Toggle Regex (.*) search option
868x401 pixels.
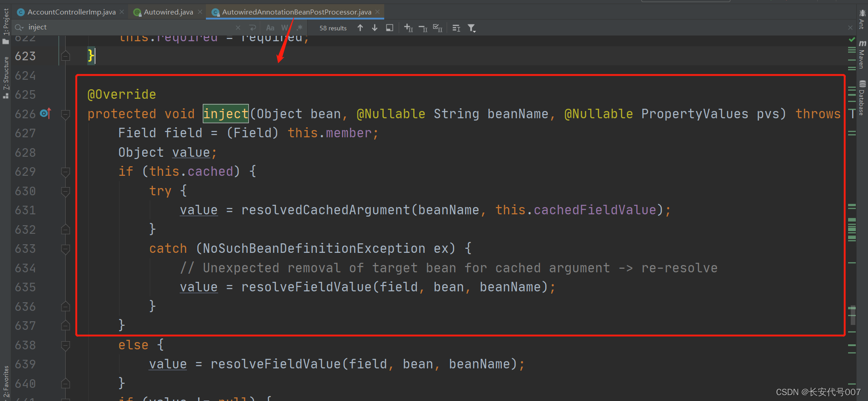click(300, 28)
